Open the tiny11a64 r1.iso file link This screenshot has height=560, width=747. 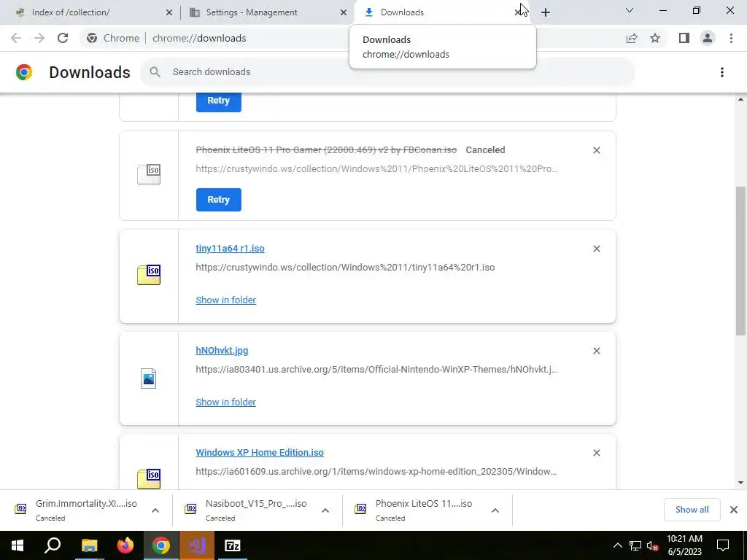coord(230,249)
